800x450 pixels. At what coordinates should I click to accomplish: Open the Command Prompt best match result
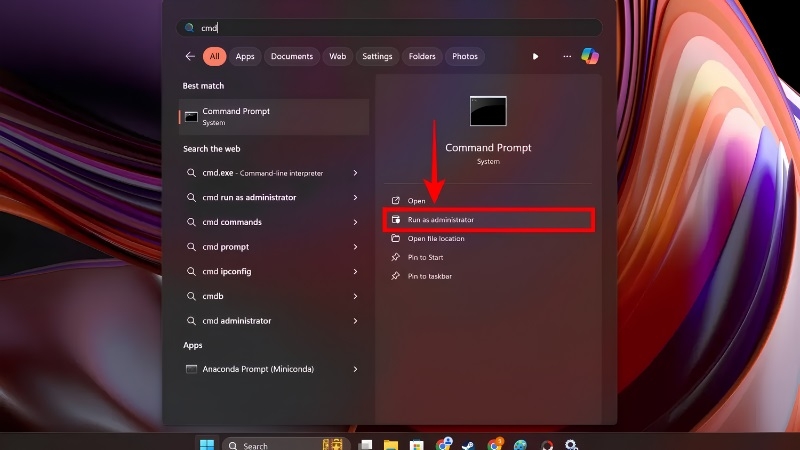click(x=274, y=117)
